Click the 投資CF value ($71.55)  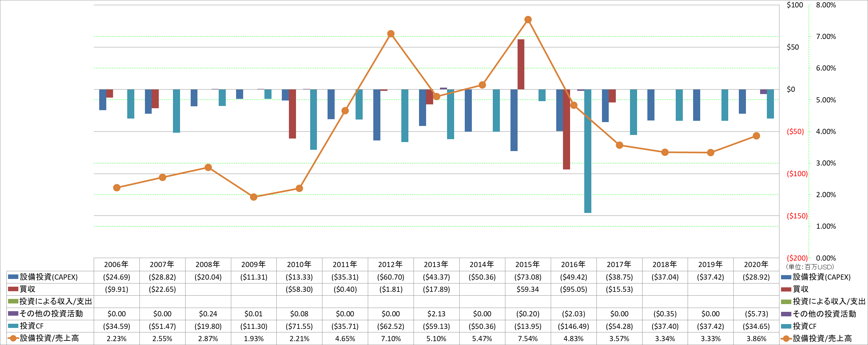coord(299,326)
